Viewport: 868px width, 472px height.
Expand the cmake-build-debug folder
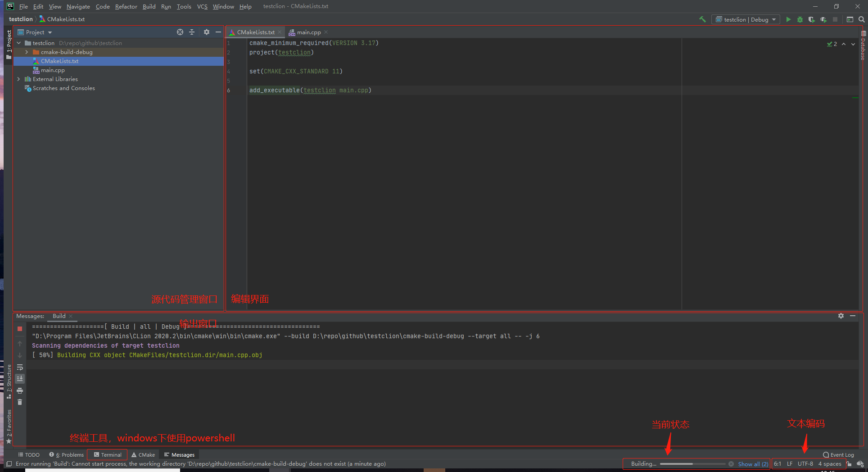[27, 52]
